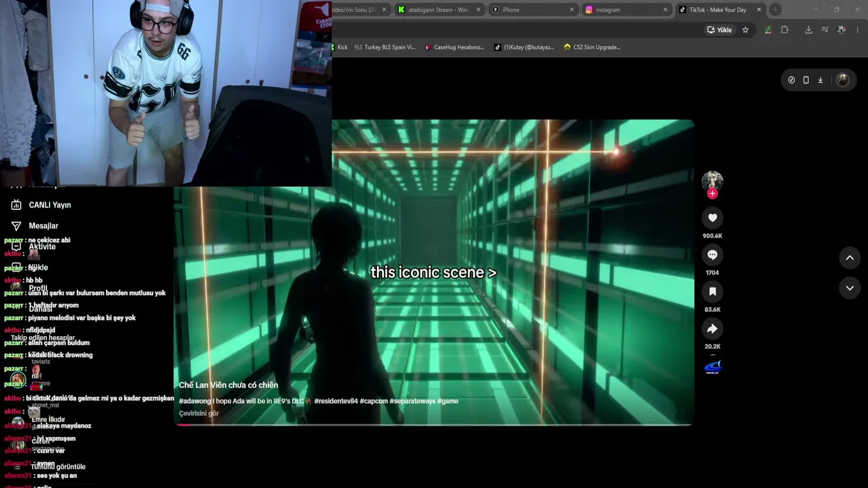Viewport: 868px width, 488px height.
Task: Open the Chế Lan Viên chưa có chiên username
Action: [x=229, y=385]
